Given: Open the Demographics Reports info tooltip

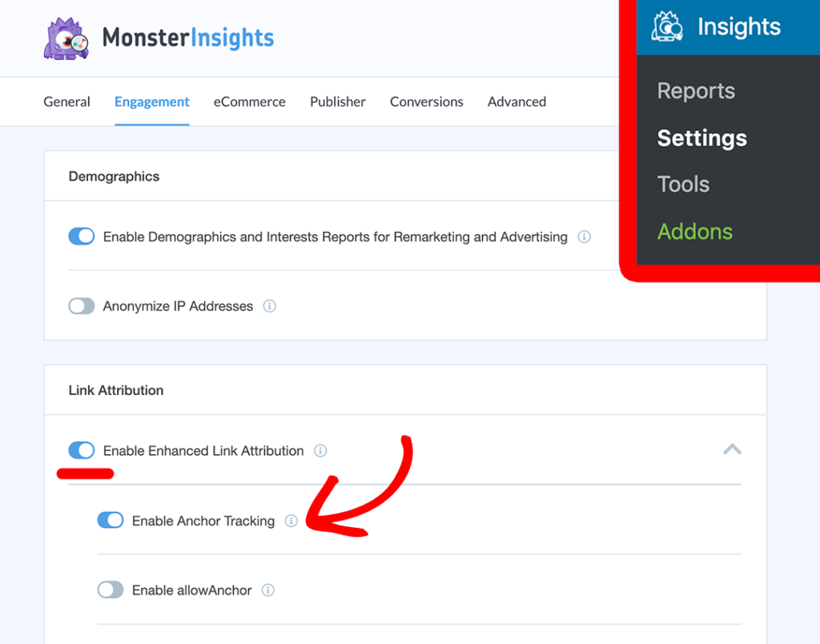Looking at the screenshot, I should (x=584, y=236).
